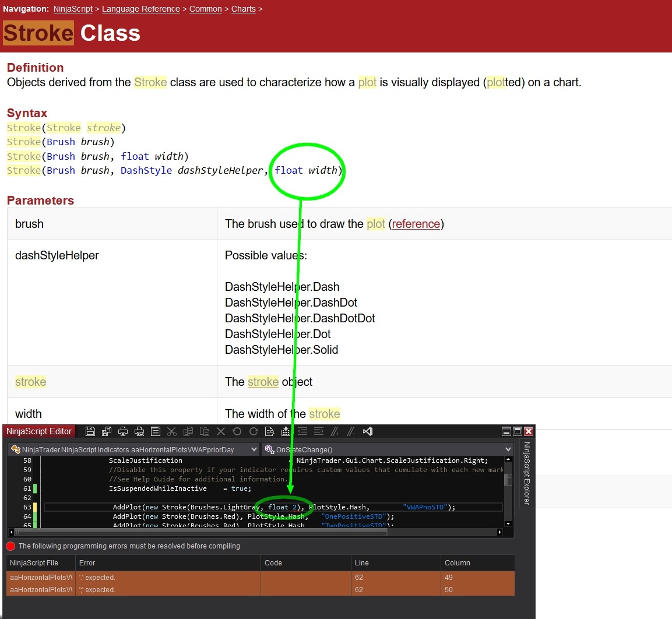Viewport: 672px width, 619px height.
Task: Click the "OnePositiveSTD" string in line 64
Action: click(354, 516)
